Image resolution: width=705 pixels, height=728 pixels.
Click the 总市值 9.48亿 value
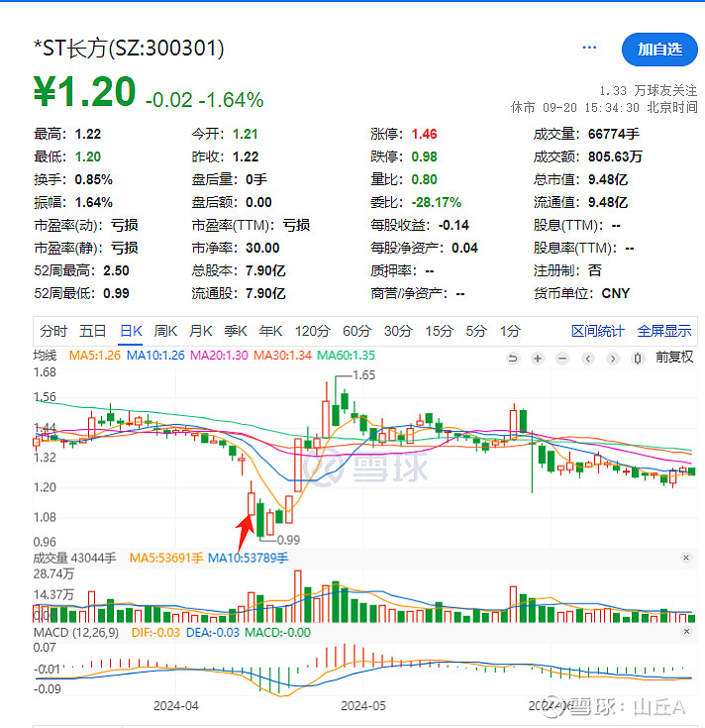(608, 179)
